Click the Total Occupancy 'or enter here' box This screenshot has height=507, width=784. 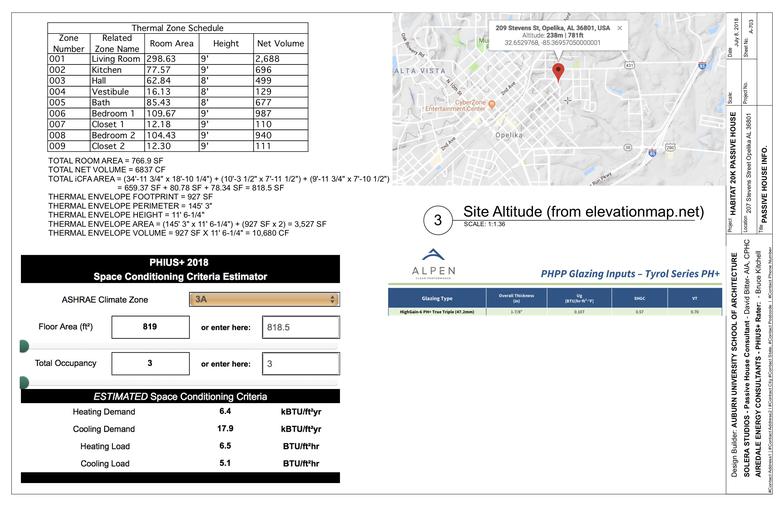click(x=301, y=364)
